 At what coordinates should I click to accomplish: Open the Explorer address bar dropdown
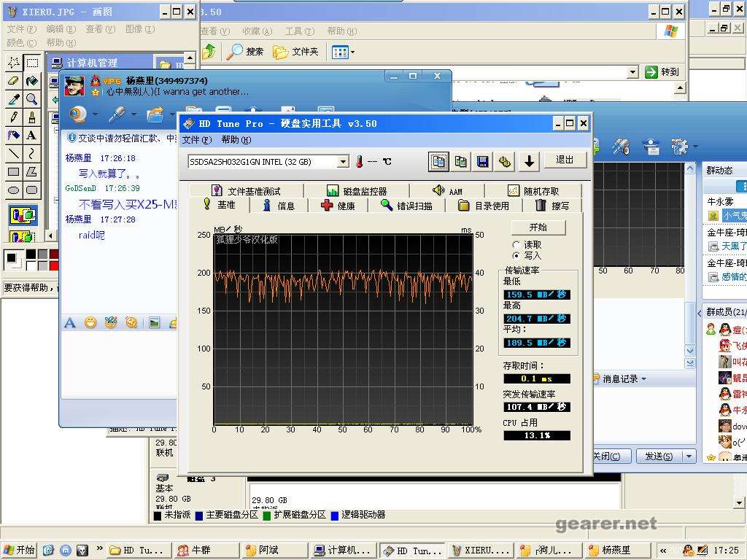[632, 72]
